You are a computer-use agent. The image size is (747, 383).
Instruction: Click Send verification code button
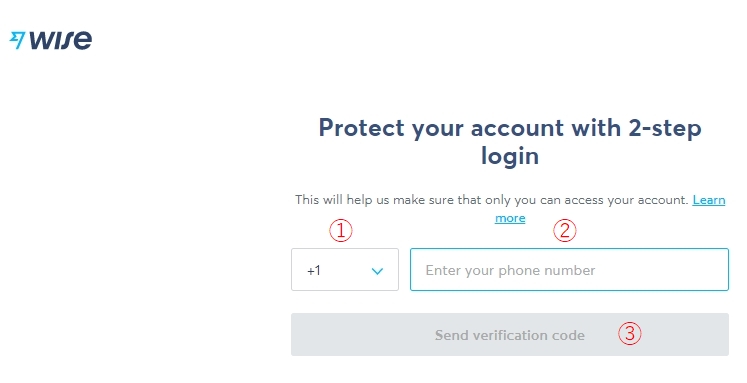510,334
